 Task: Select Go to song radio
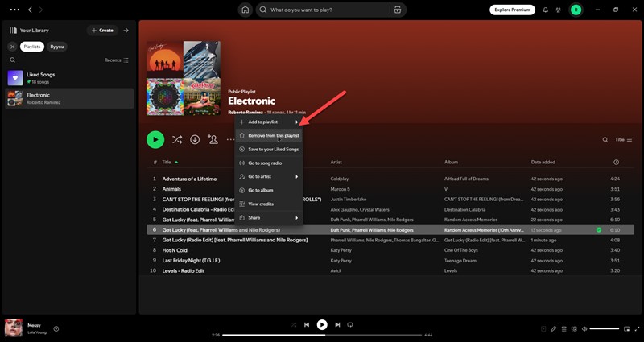coord(269,163)
